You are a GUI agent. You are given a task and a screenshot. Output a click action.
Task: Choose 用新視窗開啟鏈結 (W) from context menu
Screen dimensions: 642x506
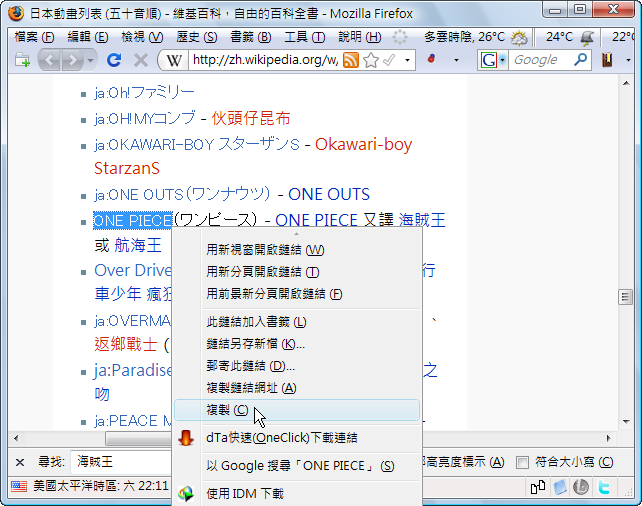[297, 250]
